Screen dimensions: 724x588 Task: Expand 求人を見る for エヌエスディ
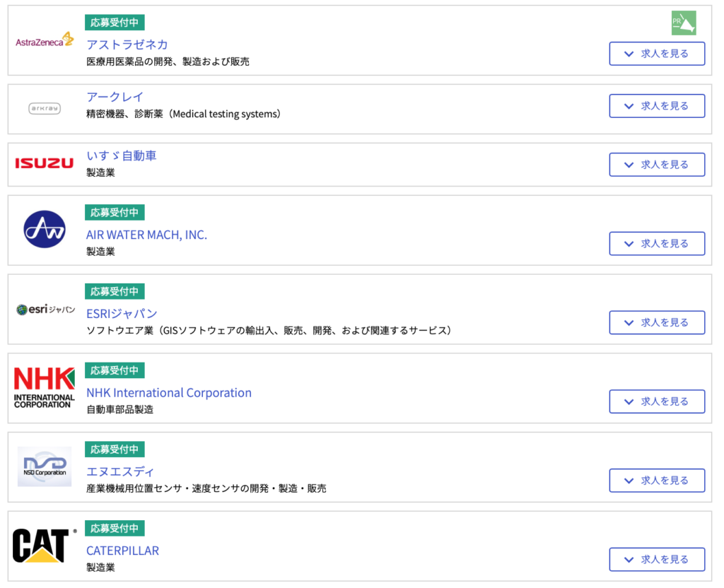pyautogui.click(x=657, y=481)
